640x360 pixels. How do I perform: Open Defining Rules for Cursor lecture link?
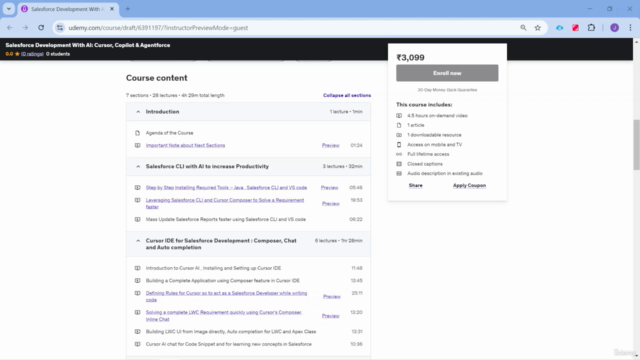click(226, 296)
